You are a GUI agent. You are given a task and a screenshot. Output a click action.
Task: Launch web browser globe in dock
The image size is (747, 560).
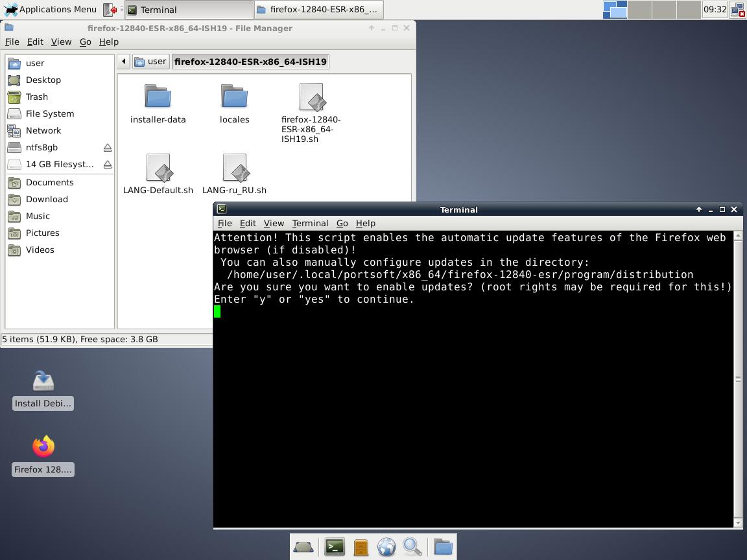click(386, 547)
